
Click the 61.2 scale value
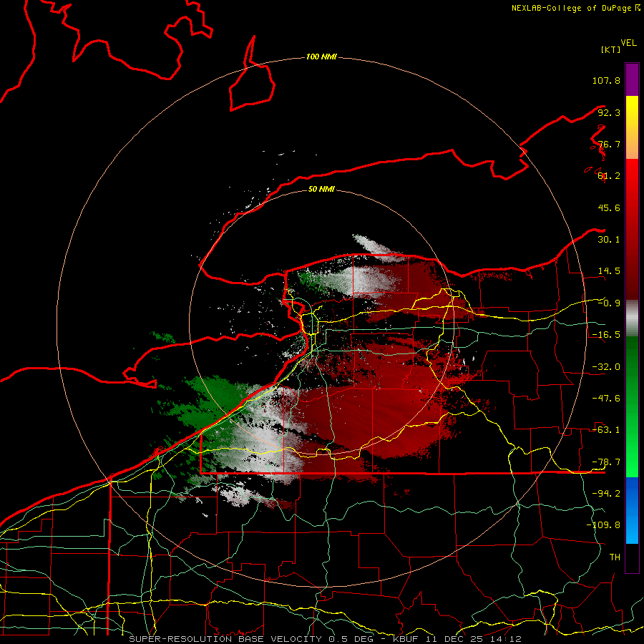pyautogui.click(x=609, y=176)
